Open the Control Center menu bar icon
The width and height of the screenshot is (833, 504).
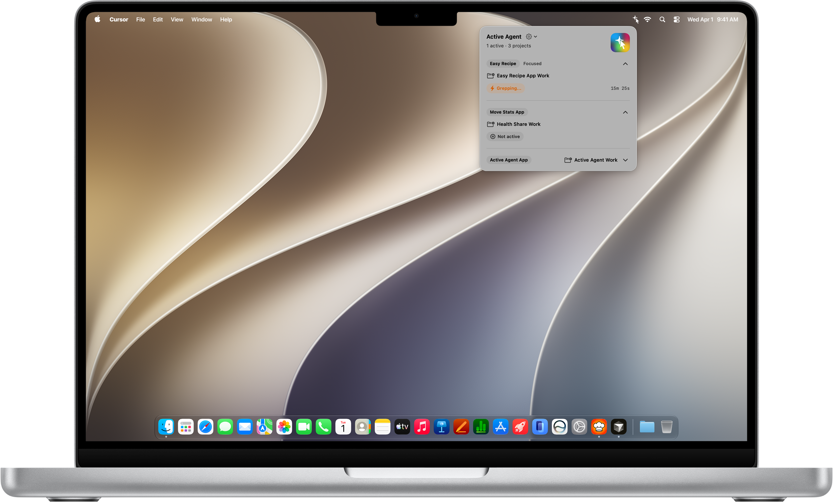click(676, 20)
